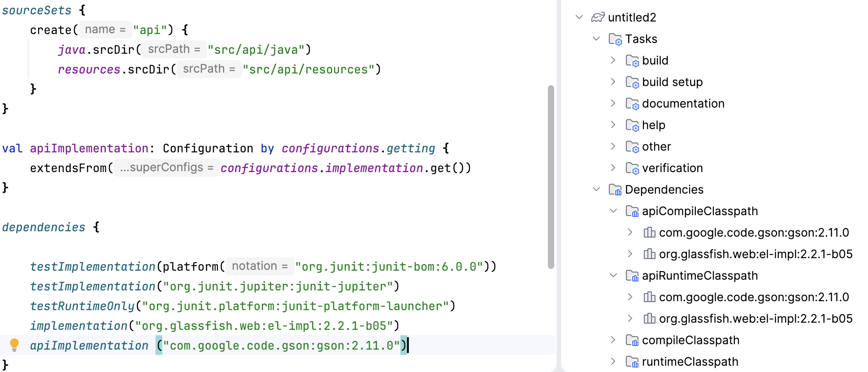Select the Tasks label in tree
This screenshot has width=868, height=372.
click(641, 39)
